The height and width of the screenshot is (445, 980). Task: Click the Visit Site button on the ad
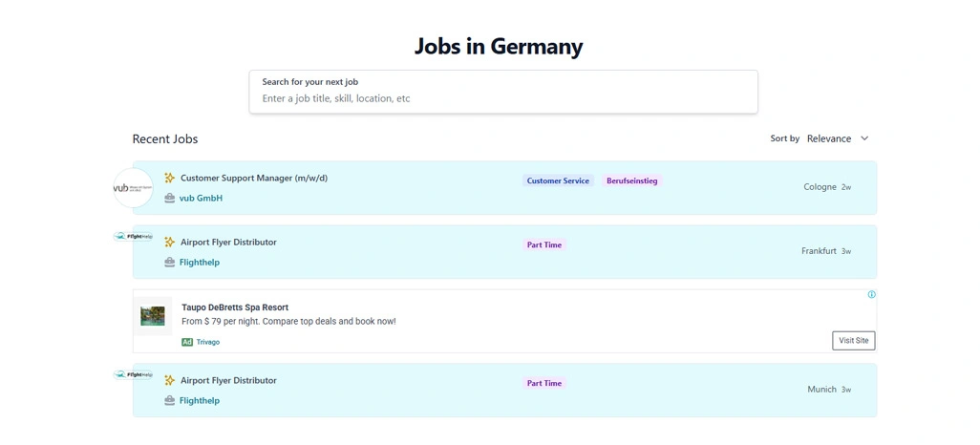[x=853, y=341]
